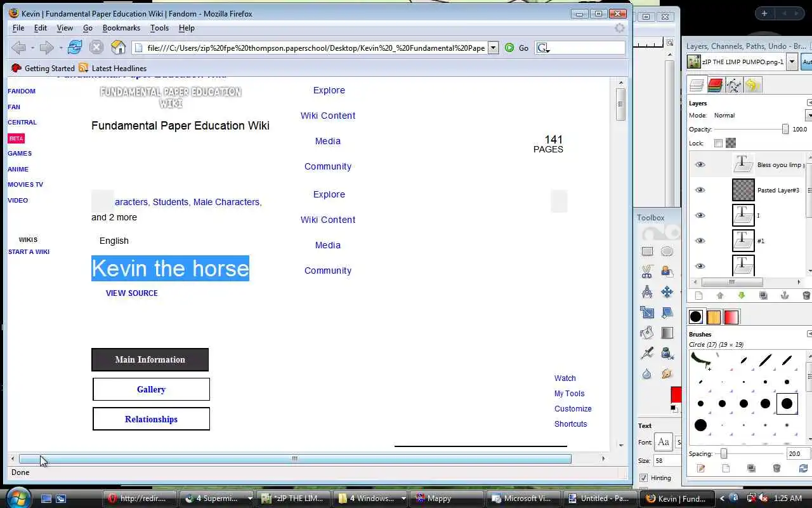Open Firefox View menu

click(65, 28)
